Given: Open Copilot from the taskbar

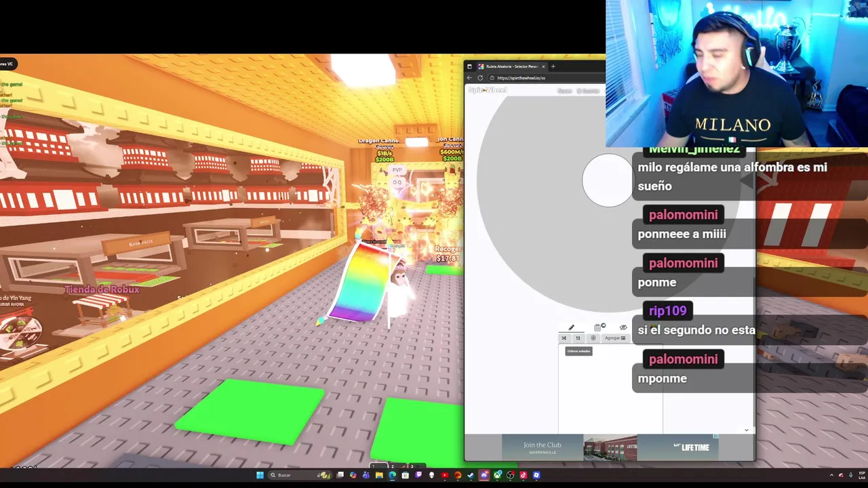Looking at the screenshot, I should [x=353, y=475].
